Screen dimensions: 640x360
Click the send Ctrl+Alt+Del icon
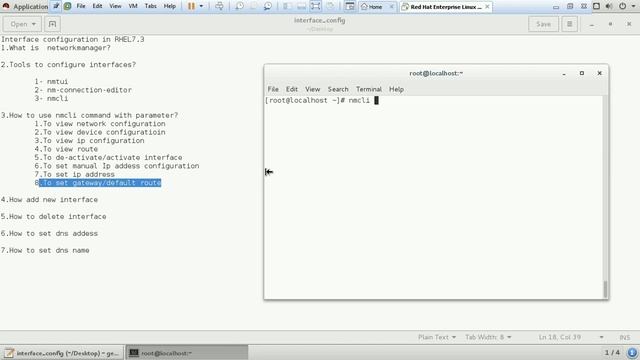(x=219, y=6)
